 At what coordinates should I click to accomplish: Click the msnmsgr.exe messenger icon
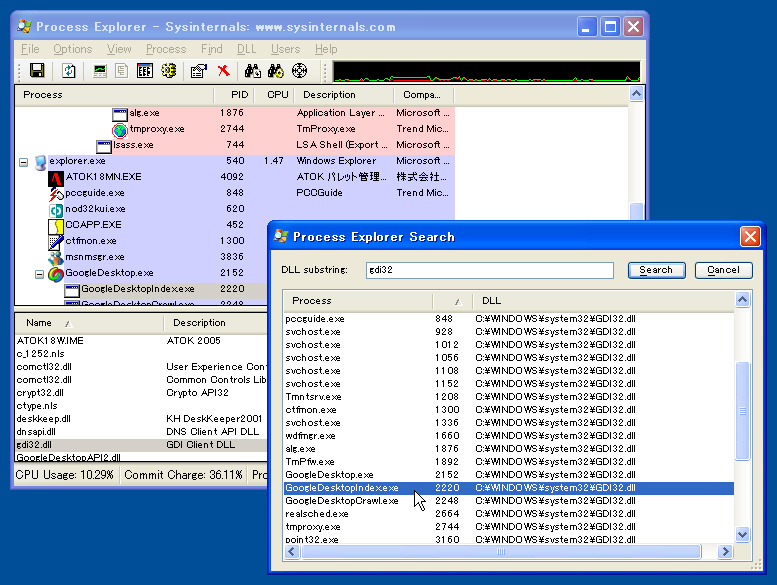(x=56, y=258)
